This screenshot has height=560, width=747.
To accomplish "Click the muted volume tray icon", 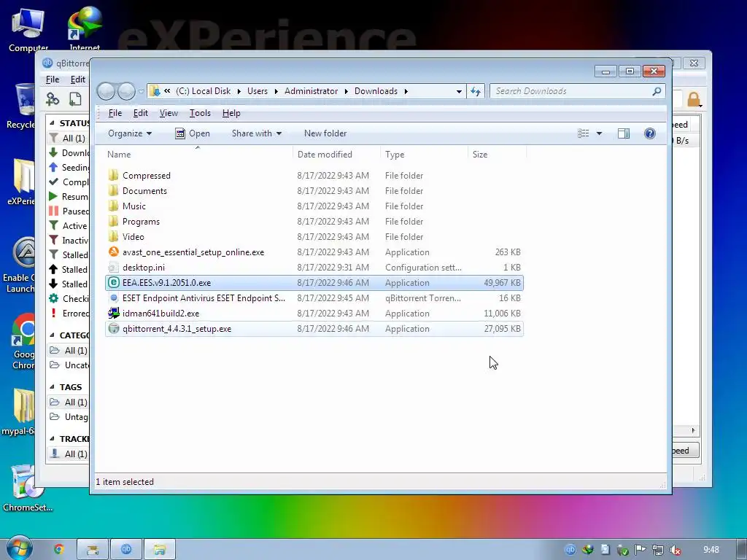I will (x=675, y=550).
